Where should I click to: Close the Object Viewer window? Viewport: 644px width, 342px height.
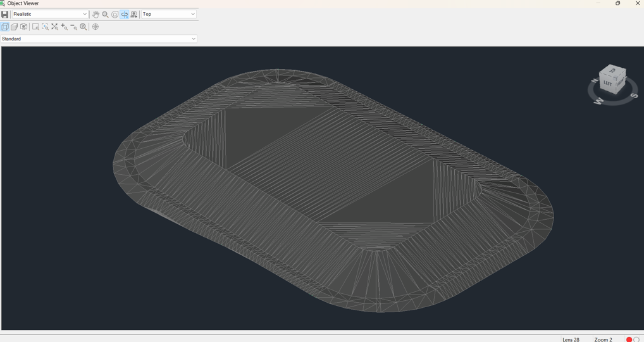(637, 3)
